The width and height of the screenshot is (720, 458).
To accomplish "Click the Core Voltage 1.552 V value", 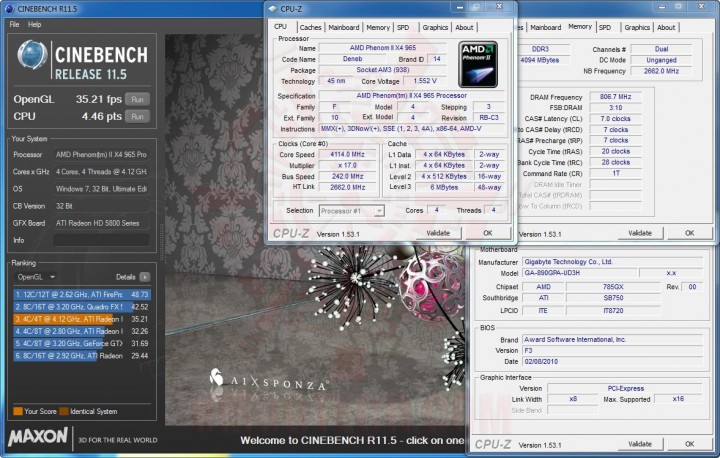I will click(x=425, y=81).
